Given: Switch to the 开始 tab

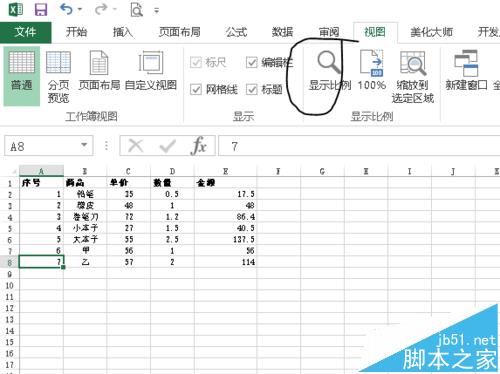Looking at the screenshot, I should (76, 32).
